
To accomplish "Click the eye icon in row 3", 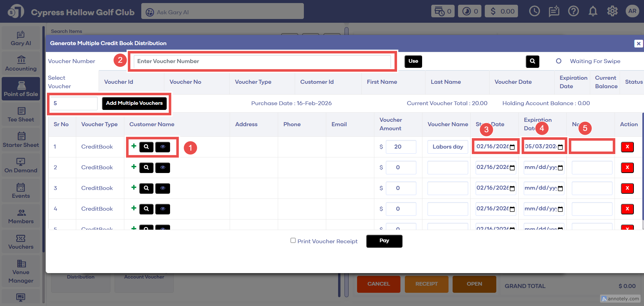I will click(x=163, y=188).
